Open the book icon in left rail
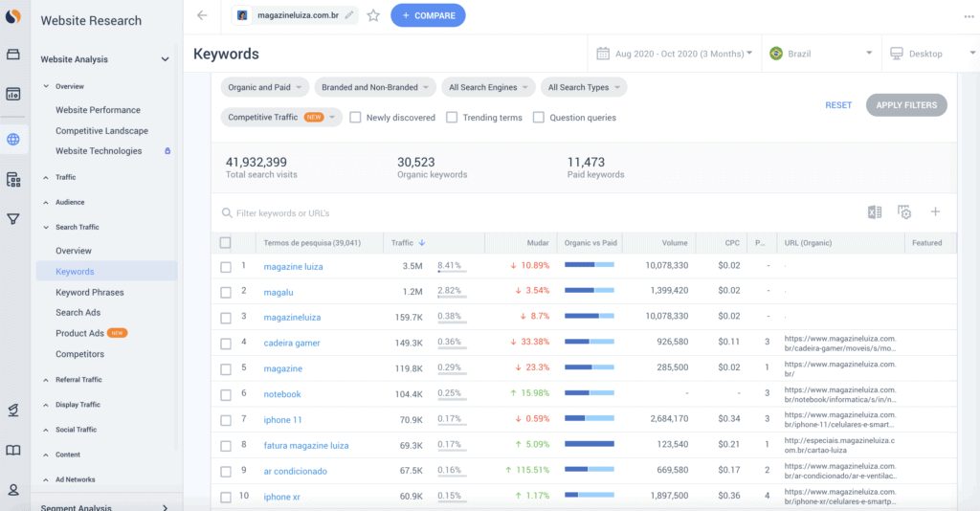Image resolution: width=980 pixels, height=511 pixels. coord(13,451)
